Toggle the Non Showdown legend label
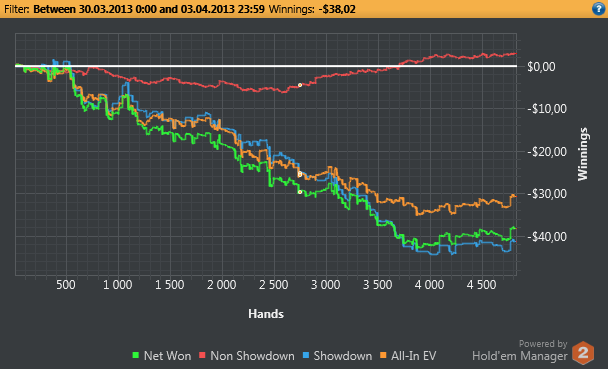608x369 pixels. pyautogui.click(x=252, y=355)
